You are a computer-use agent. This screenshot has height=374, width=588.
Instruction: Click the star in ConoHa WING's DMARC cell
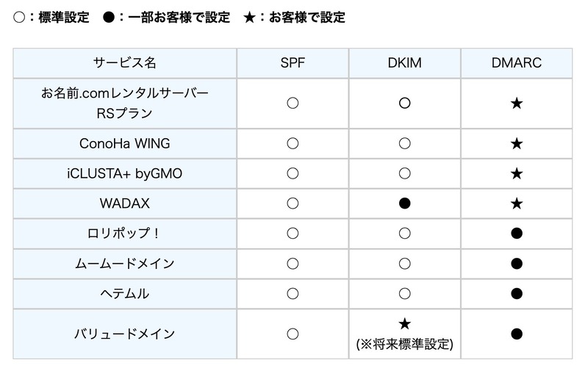[517, 144]
